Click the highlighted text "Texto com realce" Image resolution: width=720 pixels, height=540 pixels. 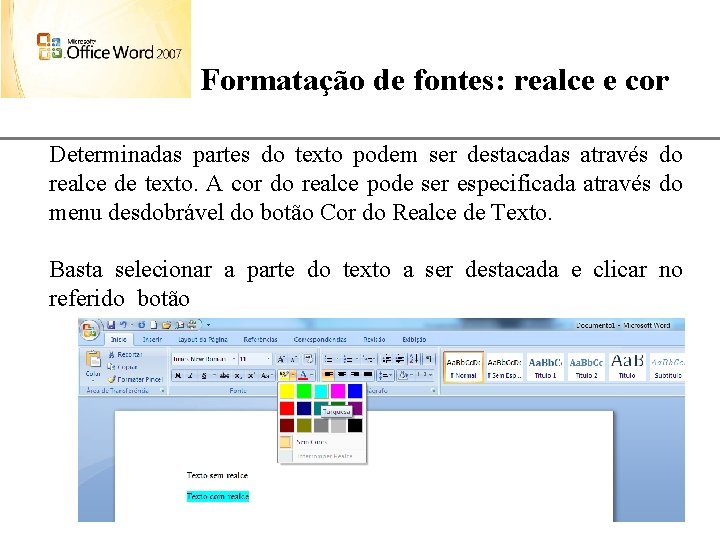218,496
